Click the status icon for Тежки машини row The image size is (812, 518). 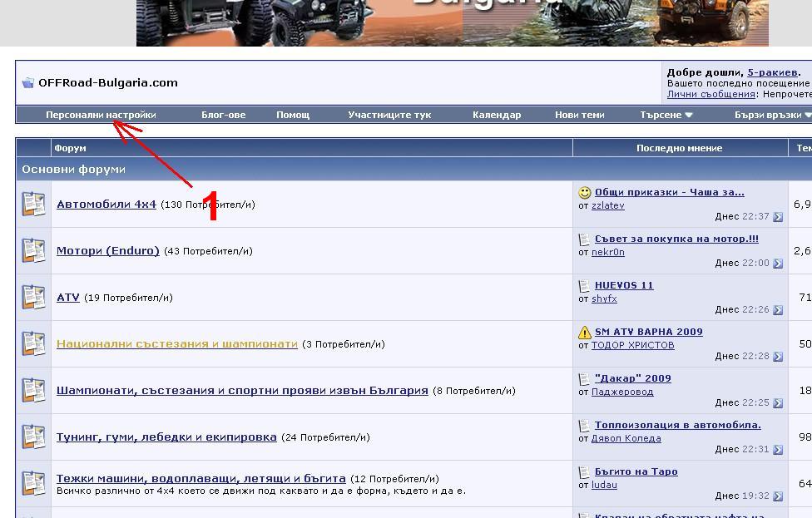(x=33, y=483)
